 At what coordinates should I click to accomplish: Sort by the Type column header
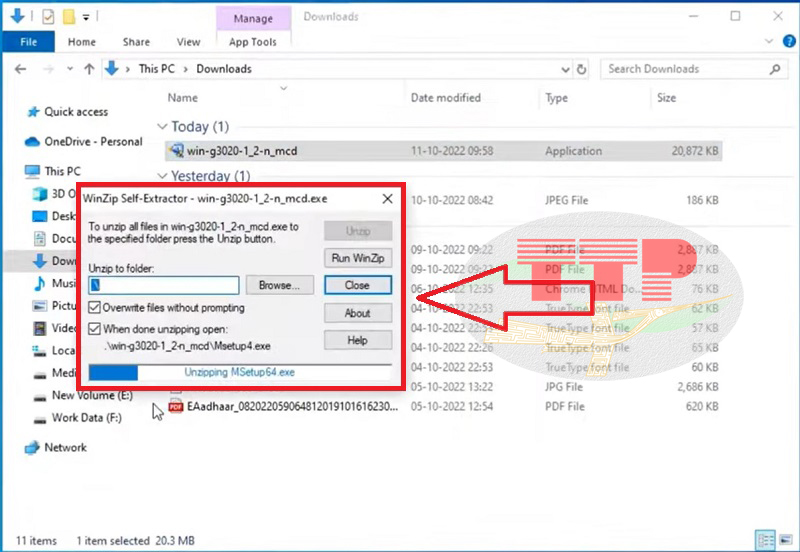[556, 97]
